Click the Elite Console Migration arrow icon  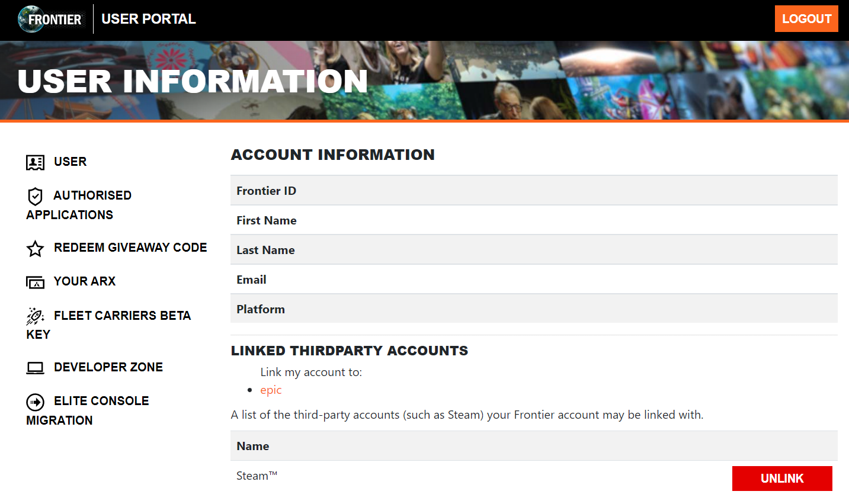click(x=35, y=402)
